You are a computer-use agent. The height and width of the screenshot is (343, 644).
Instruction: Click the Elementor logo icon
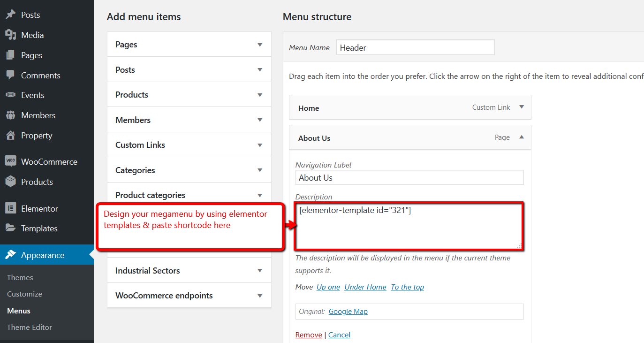pos(10,208)
